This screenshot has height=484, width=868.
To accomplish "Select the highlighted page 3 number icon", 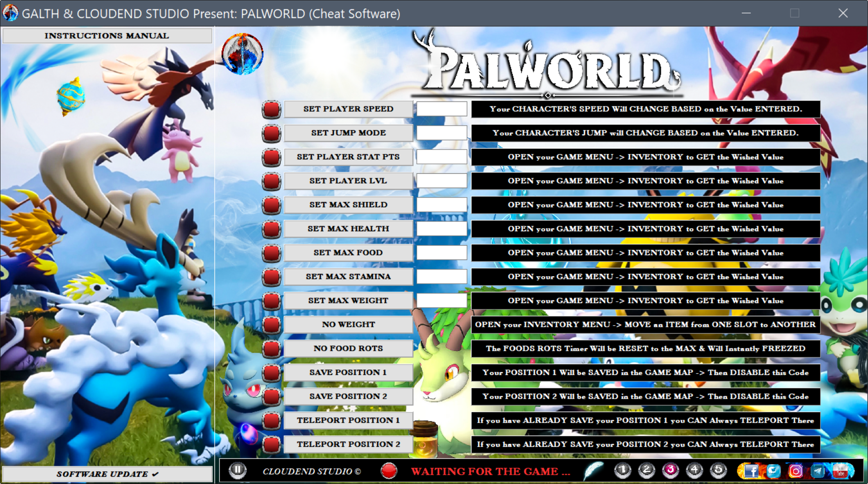I will tap(671, 470).
